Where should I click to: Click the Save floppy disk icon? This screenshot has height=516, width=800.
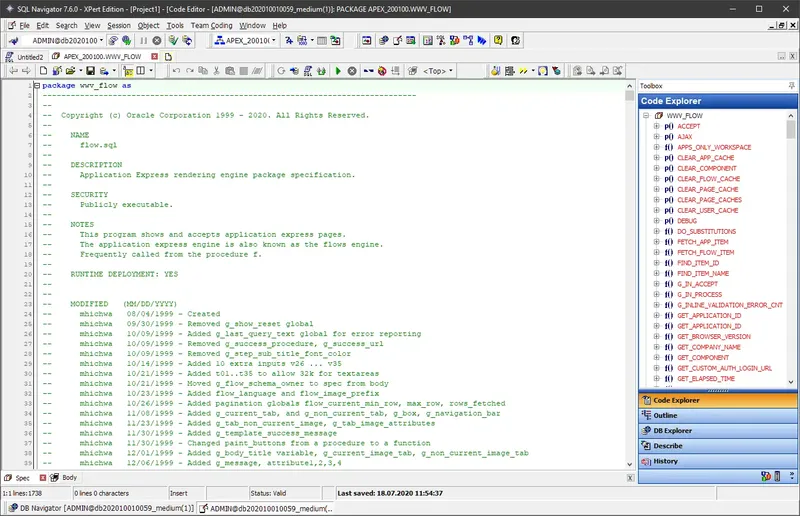[x=90, y=71]
